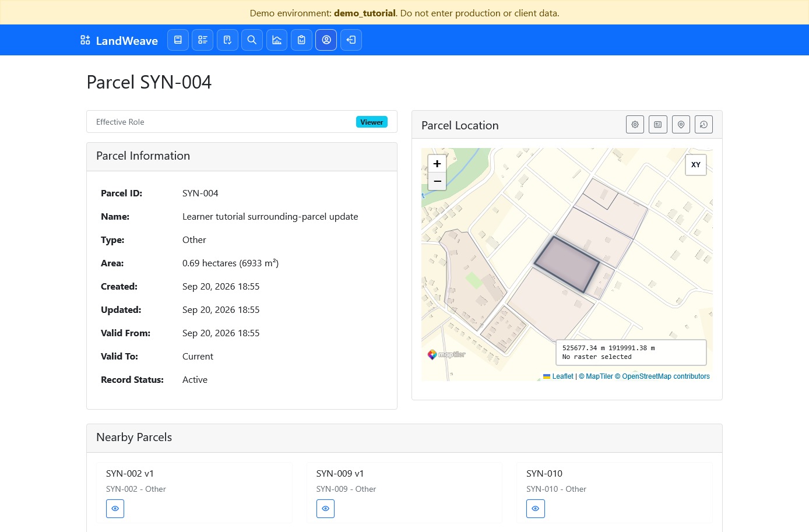Click the logout arrow navbar icon
Image resolution: width=809 pixels, height=532 pixels.
[351, 40]
